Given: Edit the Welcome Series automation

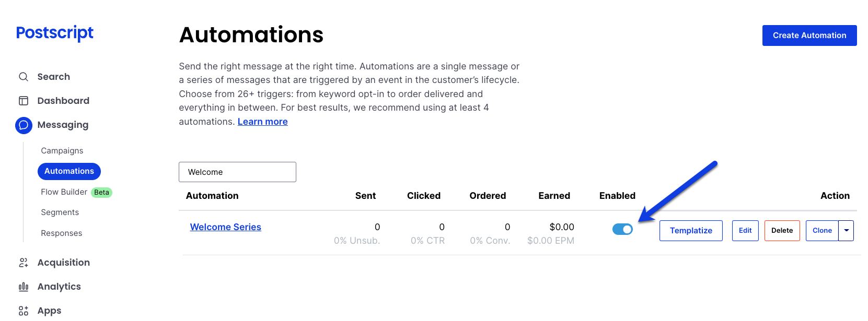Looking at the screenshot, I should tap(745, 231).
